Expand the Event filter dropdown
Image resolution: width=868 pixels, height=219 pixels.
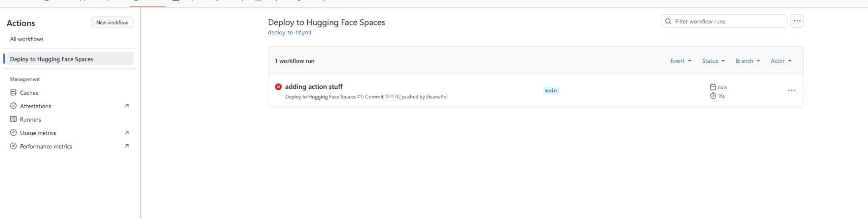[681, 61]
